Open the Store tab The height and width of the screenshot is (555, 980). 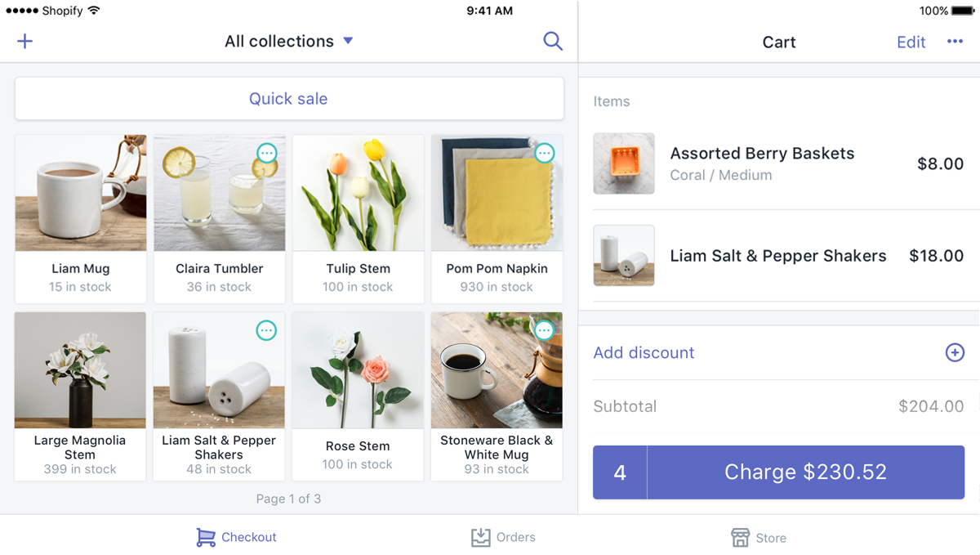(x=759, y=538)
